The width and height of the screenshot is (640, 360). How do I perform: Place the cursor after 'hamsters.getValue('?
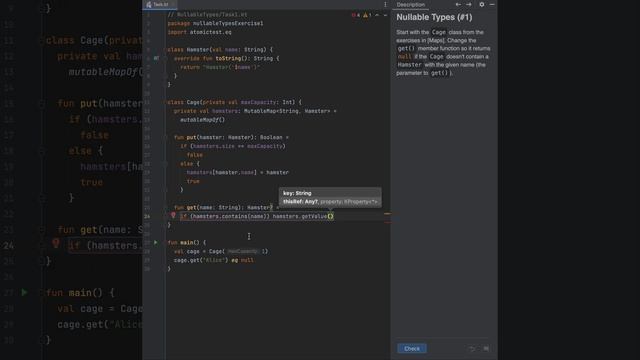(329, 216)
